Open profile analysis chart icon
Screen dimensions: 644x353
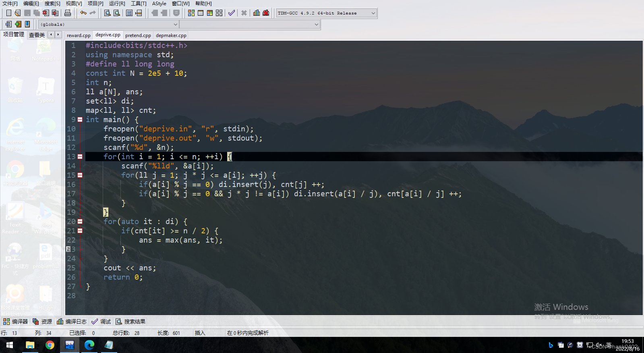257,13
